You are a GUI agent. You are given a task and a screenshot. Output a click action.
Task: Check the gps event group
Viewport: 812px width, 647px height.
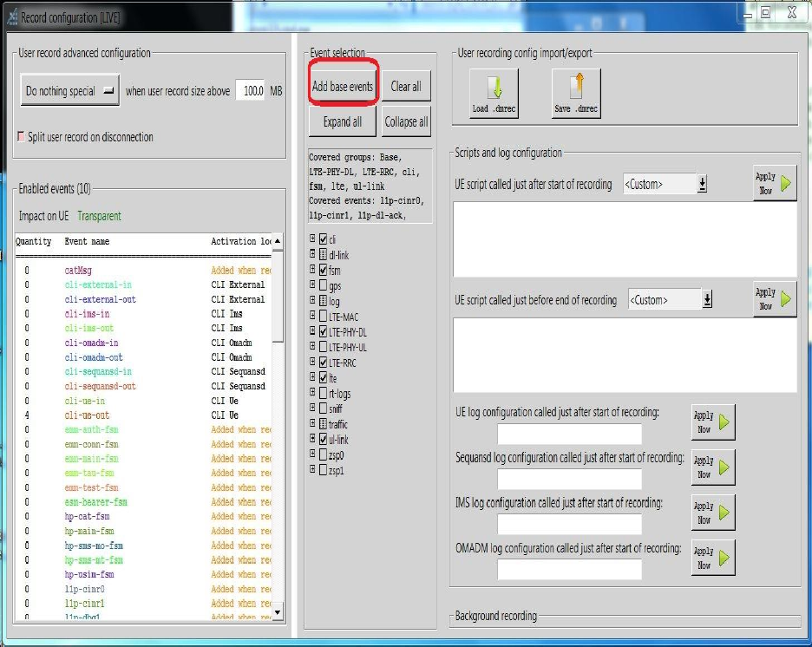(323, 285)
